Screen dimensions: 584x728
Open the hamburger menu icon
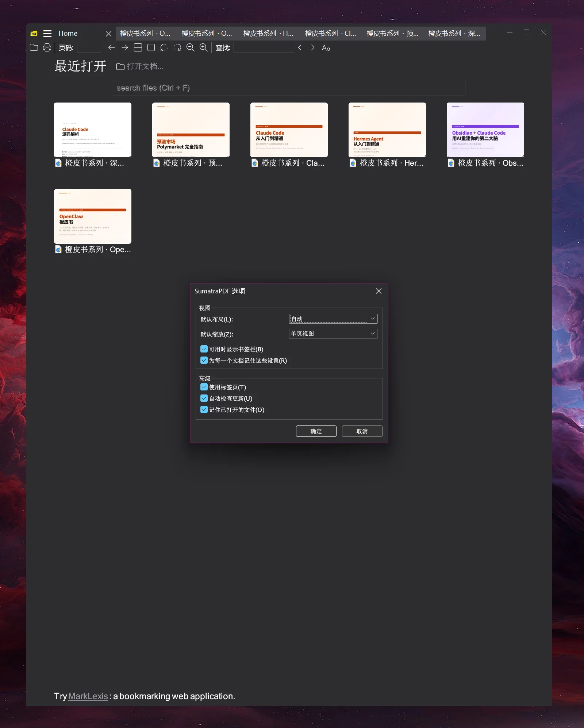pos(47,34)
